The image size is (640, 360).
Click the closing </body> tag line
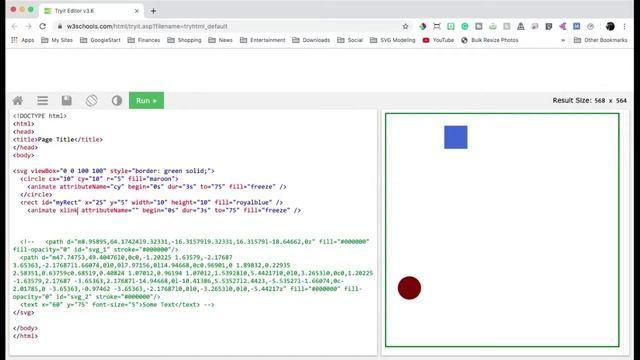pos(25,328)
